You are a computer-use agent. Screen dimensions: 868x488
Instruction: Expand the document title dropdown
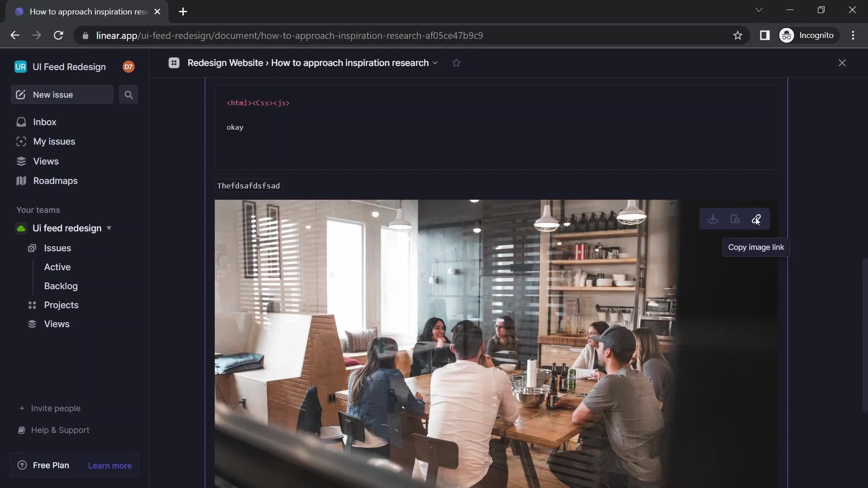click(x=436, y=64)
